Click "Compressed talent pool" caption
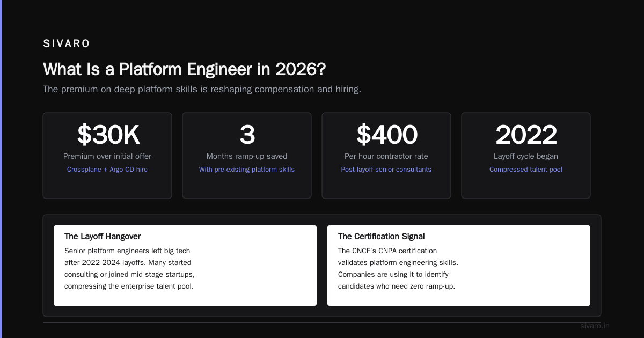The image size is (644, 338). (x=526, y=170)
